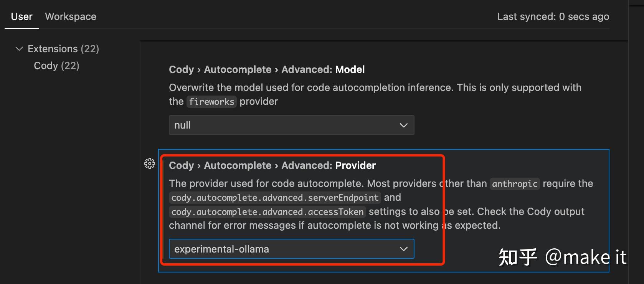Open the gear menu for Provider setting
Screen dimensions: 644x284
click(x=150, y=163)
